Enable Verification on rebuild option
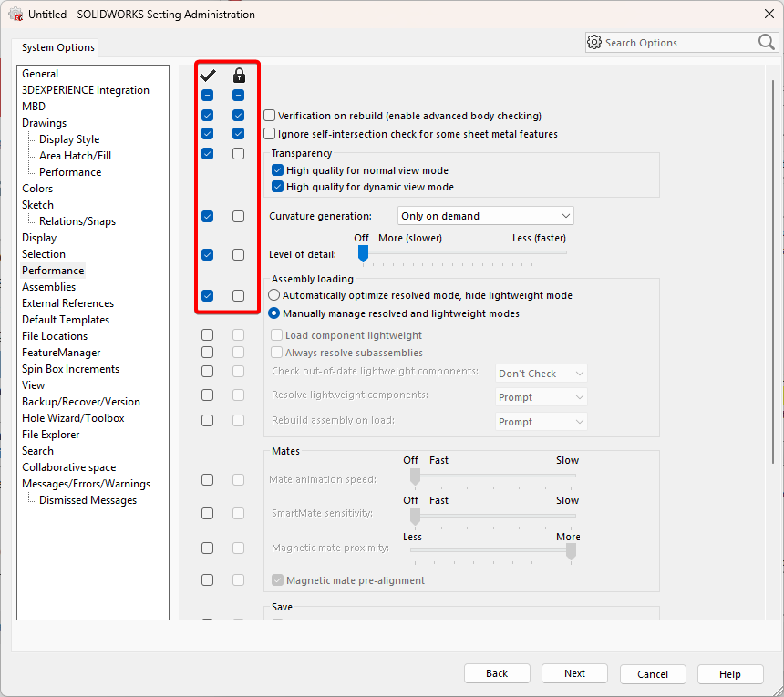Screen dimensions: 784x697 [270, 116]
